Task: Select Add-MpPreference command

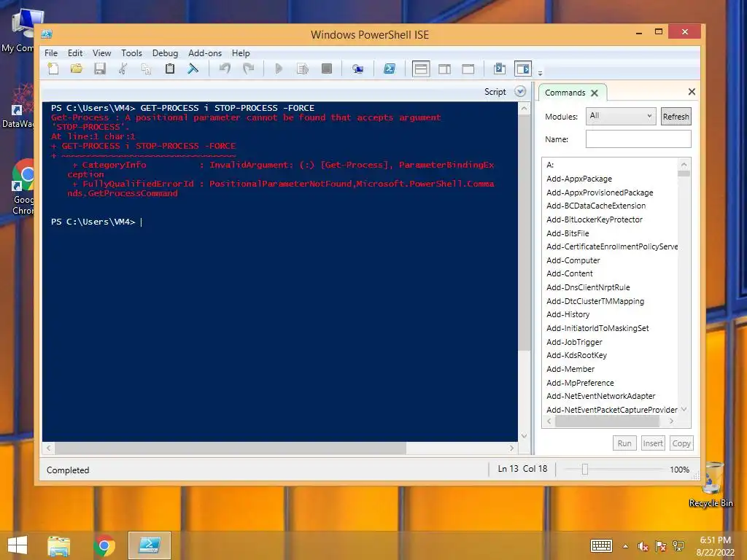Action: [x=580, y=383]
